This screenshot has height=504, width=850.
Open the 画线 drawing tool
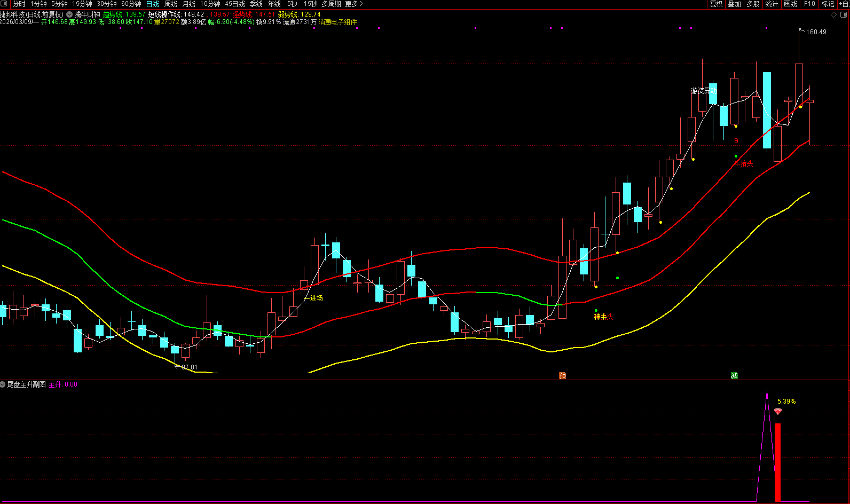(x=790, y=4)
